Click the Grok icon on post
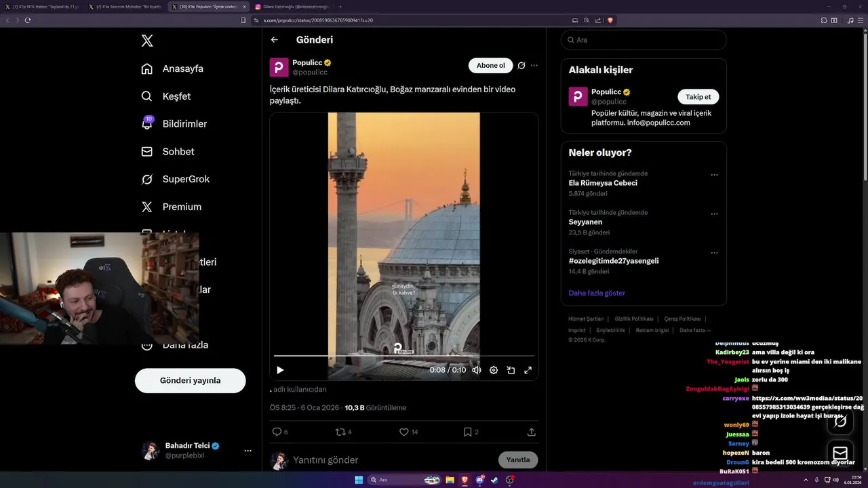 pyautogui.click(x=521, y=66)
